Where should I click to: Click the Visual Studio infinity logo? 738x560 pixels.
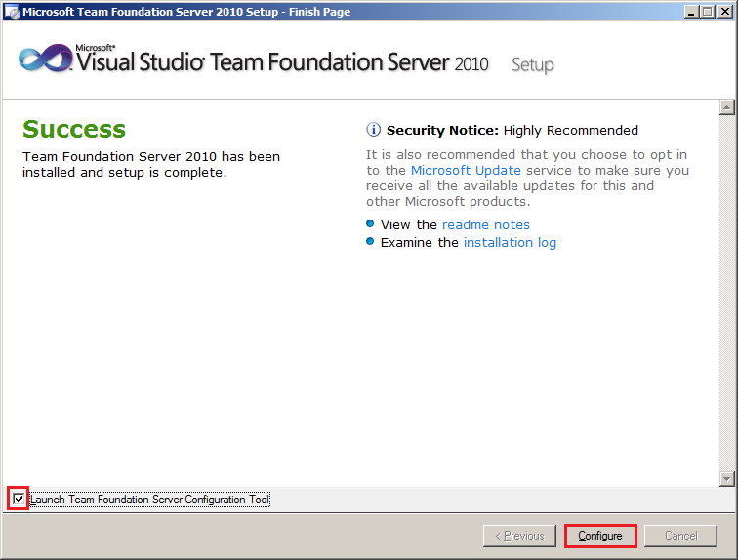click(x=46, y=59)
